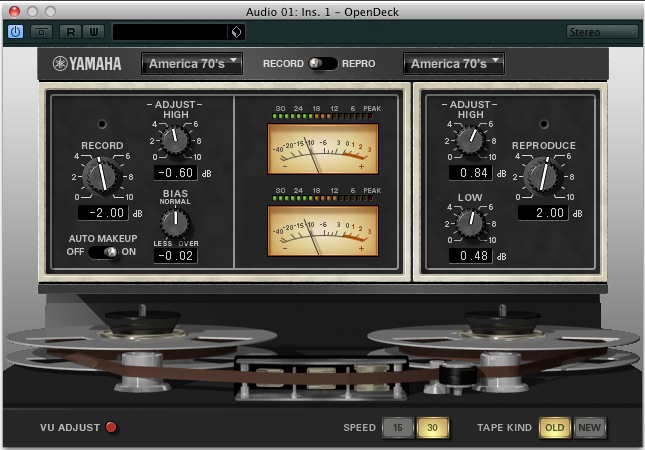645x450 pixels.
Task: Enable Write automation W button
Action: click(x=93, y=32)
